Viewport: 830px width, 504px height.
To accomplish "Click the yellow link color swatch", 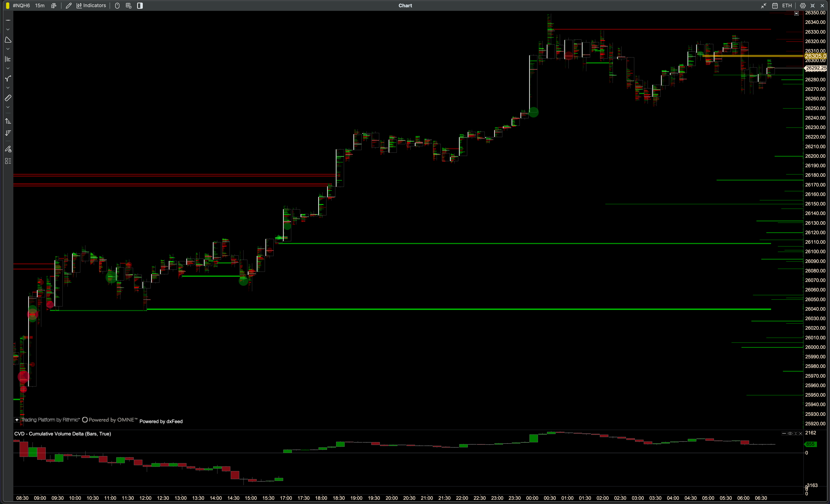I will coord(7,5).
